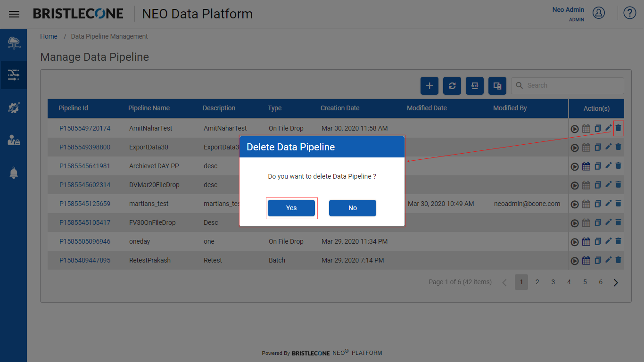Screen dimensions: 644x362
Task: Open the data pipeline sidebar icon
Action: [14, 75]
